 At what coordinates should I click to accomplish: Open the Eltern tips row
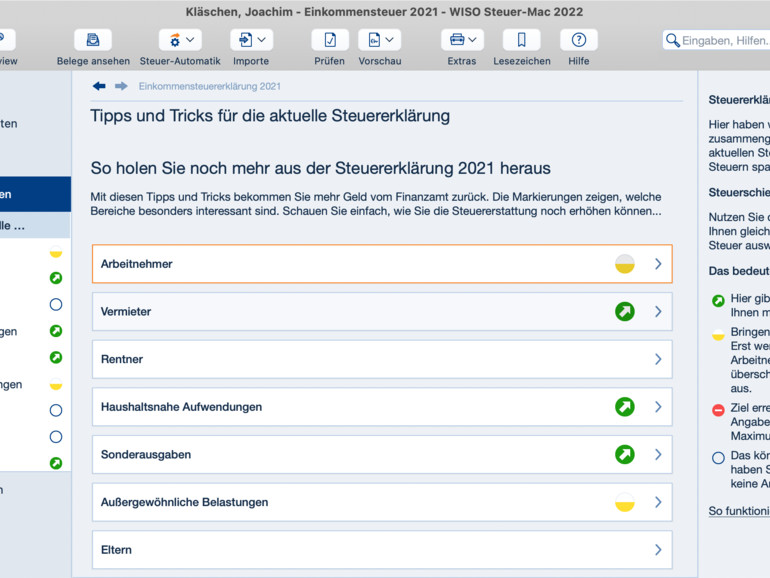point(382,550)
